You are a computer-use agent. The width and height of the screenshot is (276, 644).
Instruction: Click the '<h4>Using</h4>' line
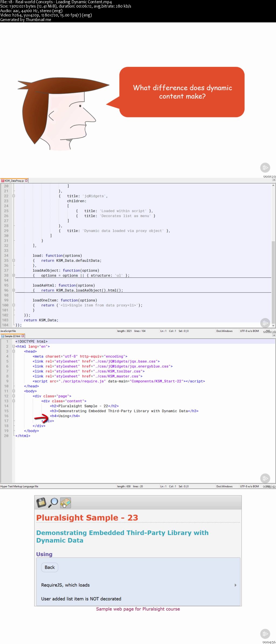coord(65,416)
